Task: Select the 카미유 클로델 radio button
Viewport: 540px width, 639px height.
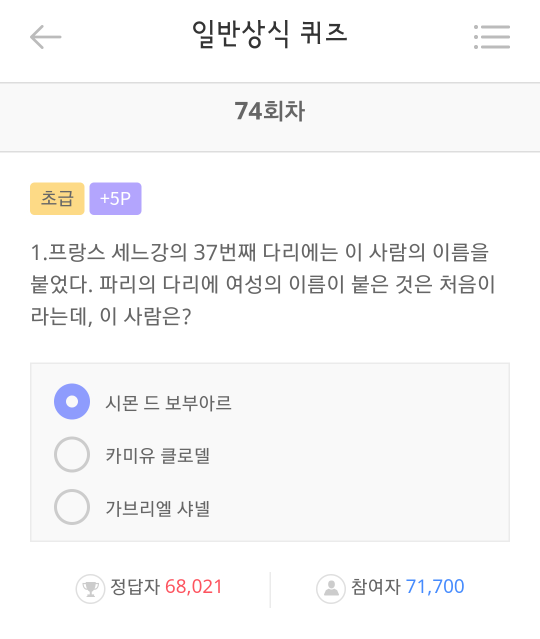Action: click(72, 454)
